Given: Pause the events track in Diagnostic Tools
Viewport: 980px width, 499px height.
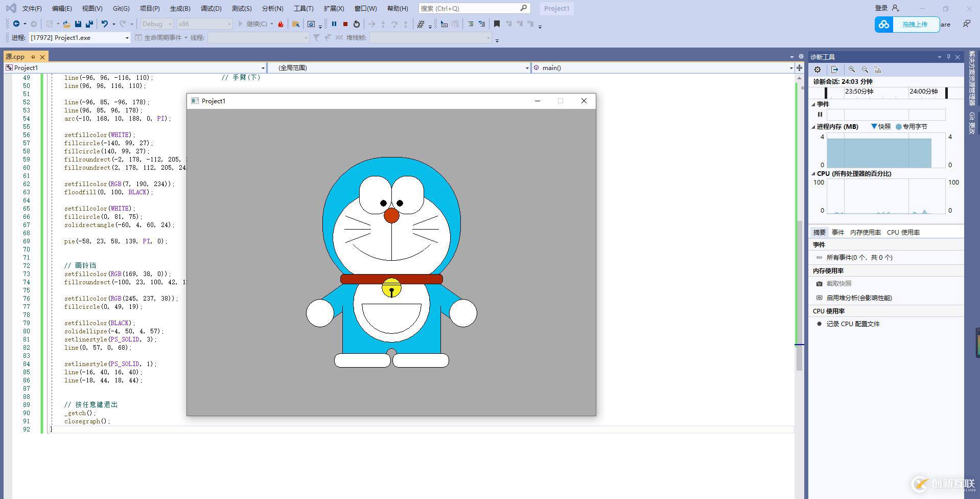Looking at the screenshot, I should point(820,115).
